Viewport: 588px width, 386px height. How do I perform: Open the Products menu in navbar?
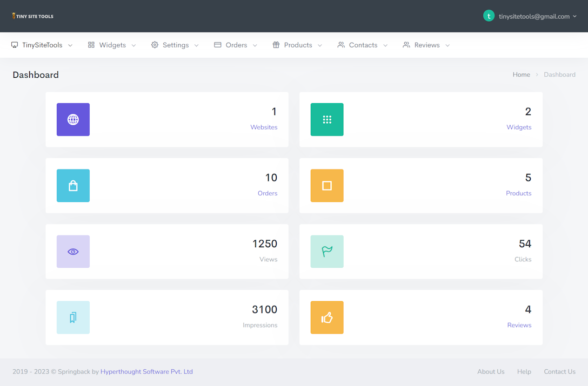298,45
